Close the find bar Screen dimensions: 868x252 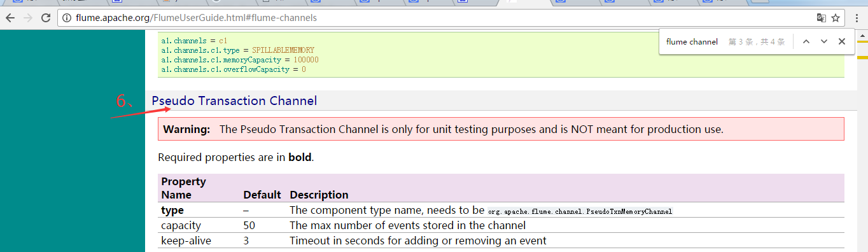point(842,41)
